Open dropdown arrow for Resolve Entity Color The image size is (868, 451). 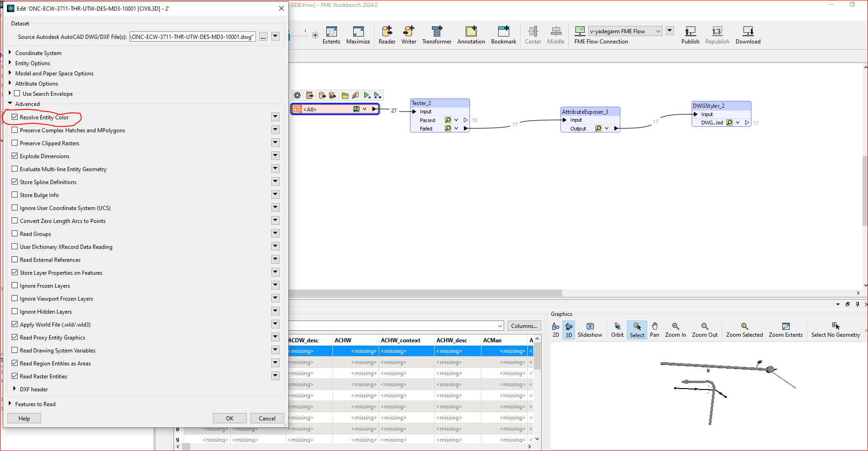[275, 117]
